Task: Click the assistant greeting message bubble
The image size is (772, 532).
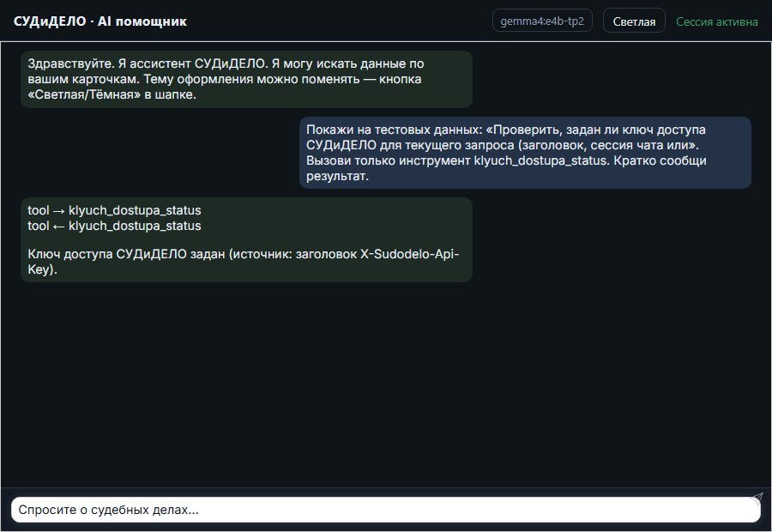Action: [x=246, y=79]
